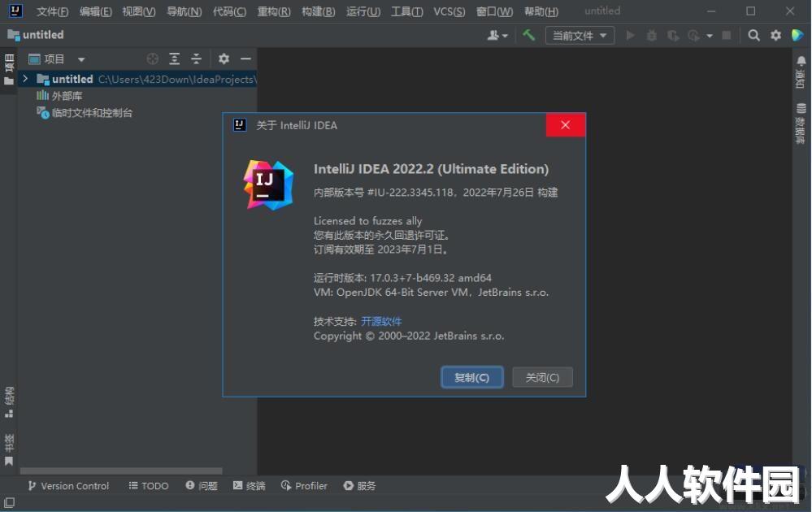812x512 pixels.
Task: Open the View menu
Action: click(139, 11)
